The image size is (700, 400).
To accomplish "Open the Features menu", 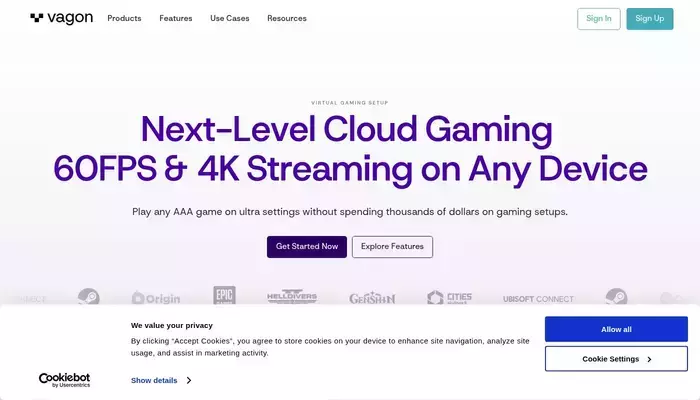I will (176, 18).
